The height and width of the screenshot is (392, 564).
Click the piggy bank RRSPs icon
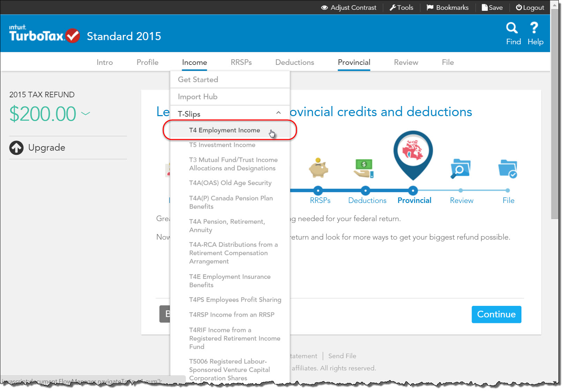pyautogui.click(x=318, y=168)
